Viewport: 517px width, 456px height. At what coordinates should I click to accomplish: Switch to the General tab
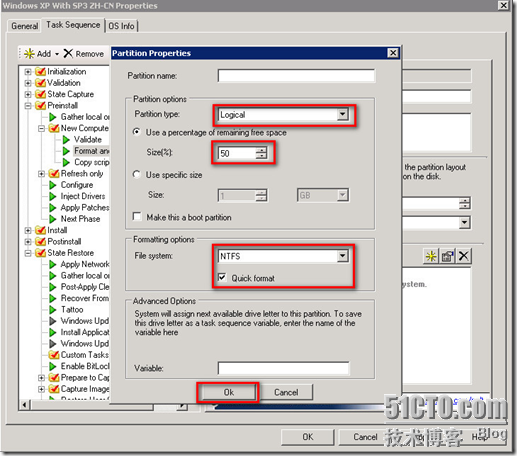coord(24,26)
